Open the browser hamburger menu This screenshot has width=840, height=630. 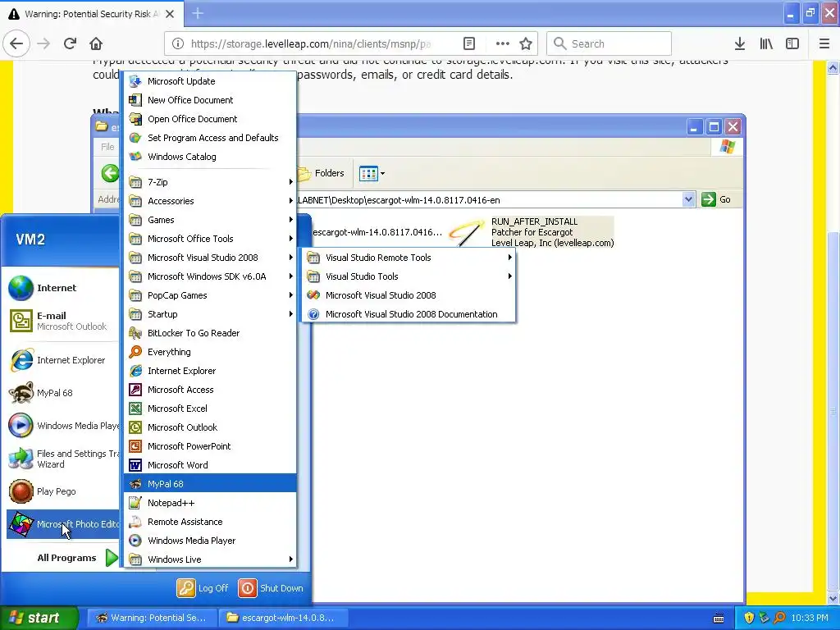(824, 43)
